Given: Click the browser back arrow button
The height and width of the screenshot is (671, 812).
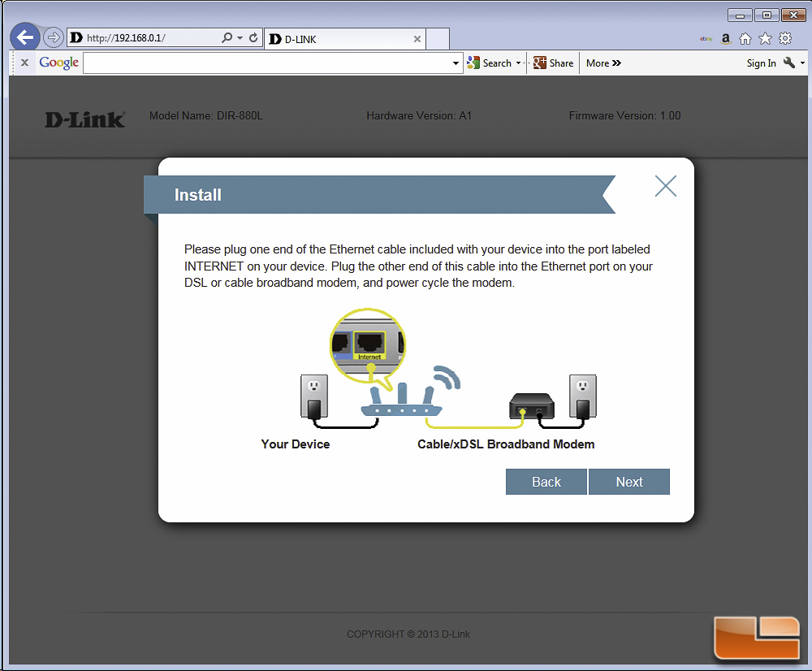Looking at the screenshot, I should (x=25, y=37).
